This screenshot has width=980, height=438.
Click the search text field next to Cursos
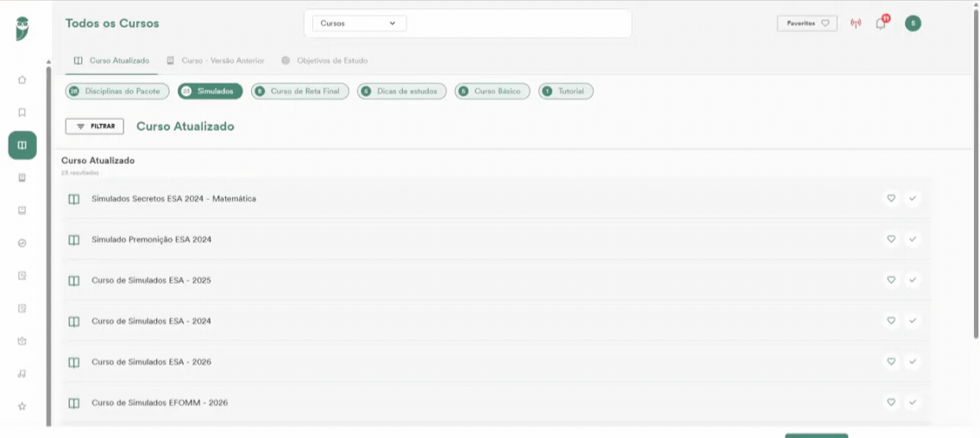point(518,23)
